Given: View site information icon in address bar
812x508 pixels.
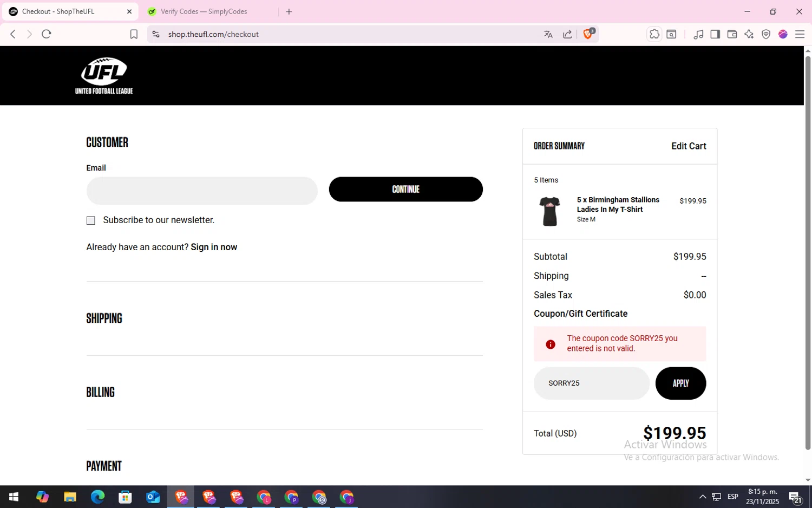Looking at the screenshot, I should click(156, 34).
